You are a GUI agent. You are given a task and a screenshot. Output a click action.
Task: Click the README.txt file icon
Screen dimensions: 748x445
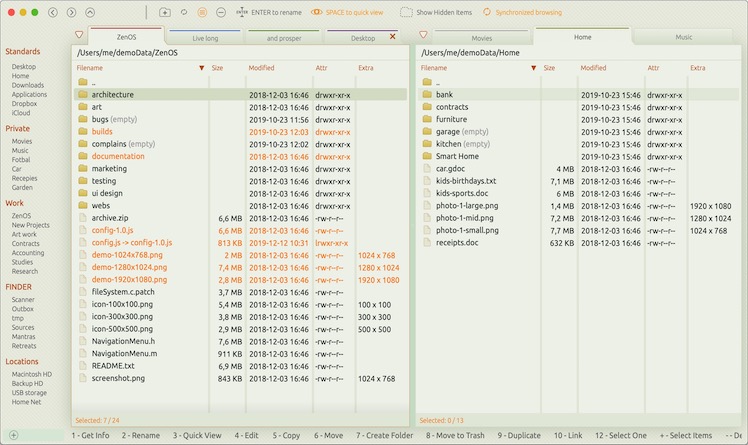tap(83, 366)
